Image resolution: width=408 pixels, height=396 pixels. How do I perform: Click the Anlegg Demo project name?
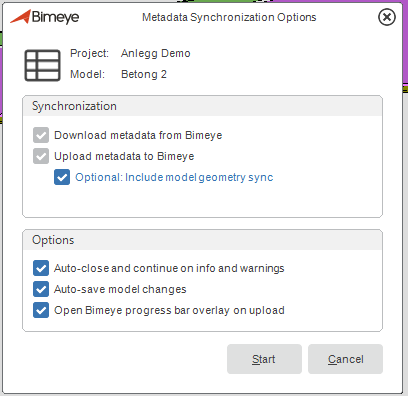coord(156,53)
